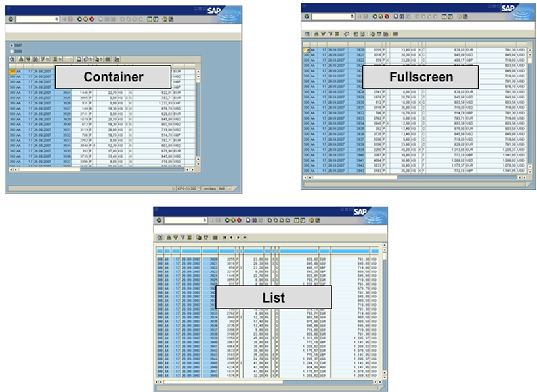This screenshot has width=537, height=392.
Task: Click the Details icon in Fullscreen application toolbar
Action: pyautogui.click(x=307, y=33)
